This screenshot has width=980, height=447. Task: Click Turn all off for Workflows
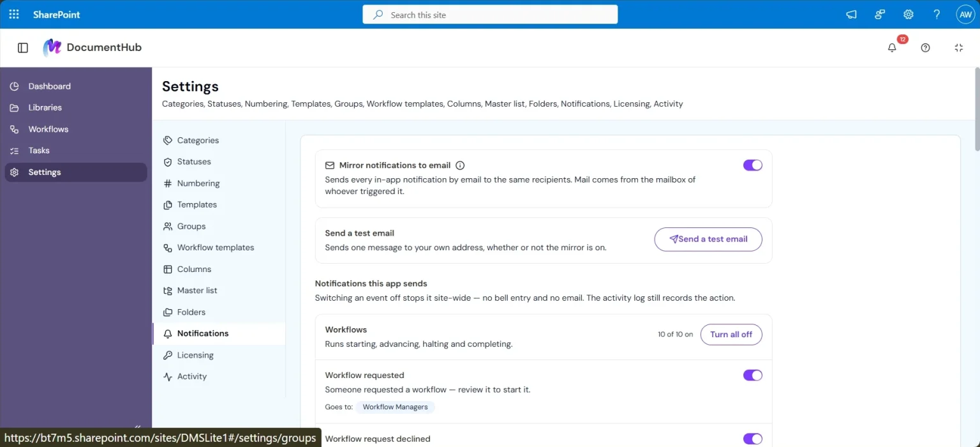(731, 334)
